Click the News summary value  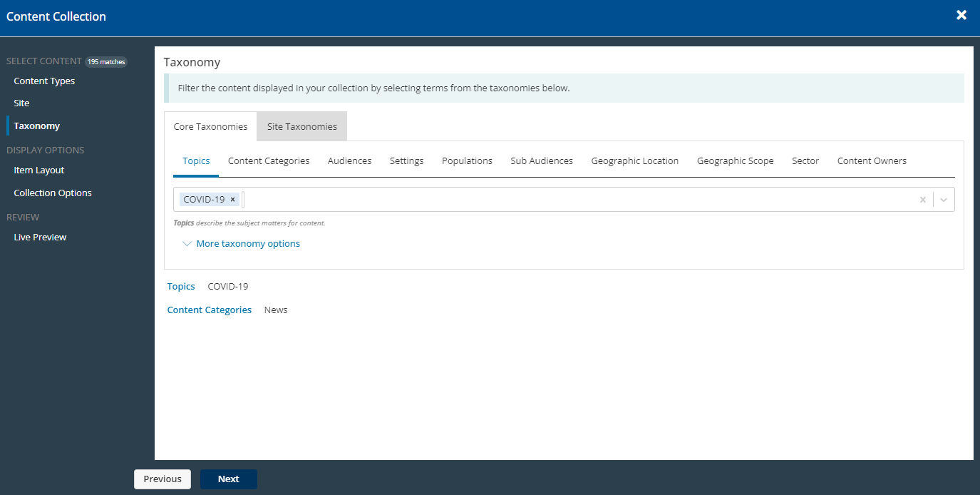(x=276, y=310)
